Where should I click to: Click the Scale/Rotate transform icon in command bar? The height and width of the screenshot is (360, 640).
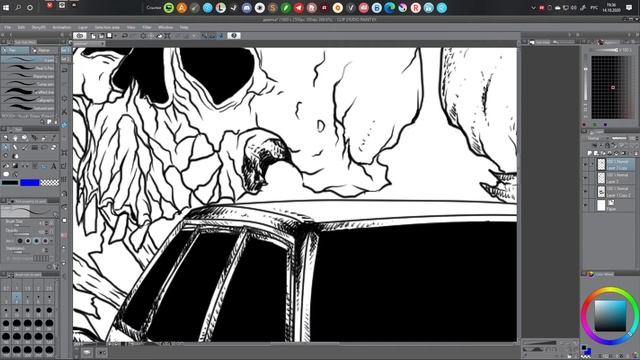(x=167, y=36)
